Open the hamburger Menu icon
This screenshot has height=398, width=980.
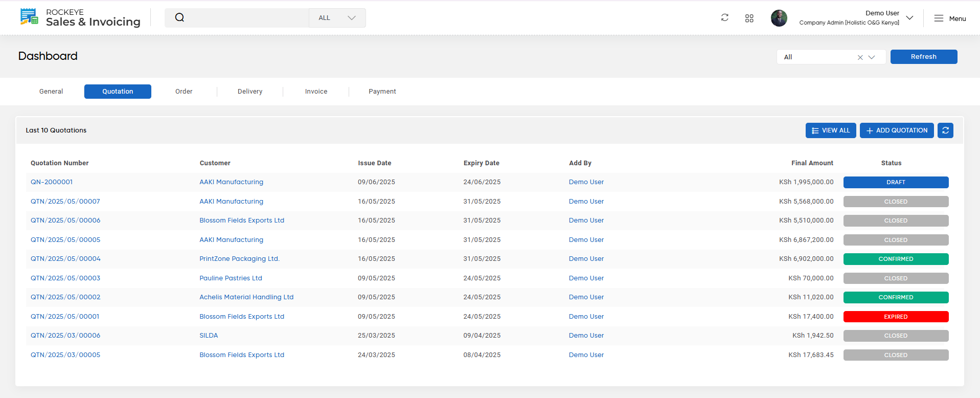point(939,18)
